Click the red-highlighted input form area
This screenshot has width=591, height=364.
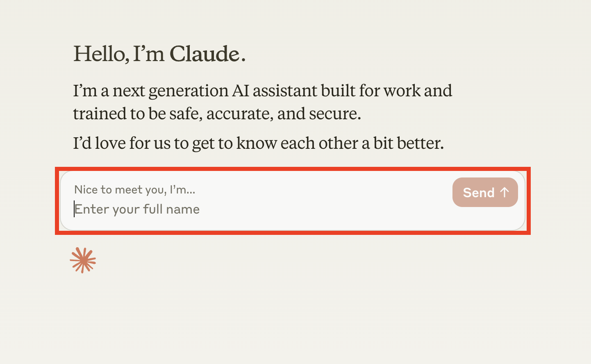click(293, 200)
